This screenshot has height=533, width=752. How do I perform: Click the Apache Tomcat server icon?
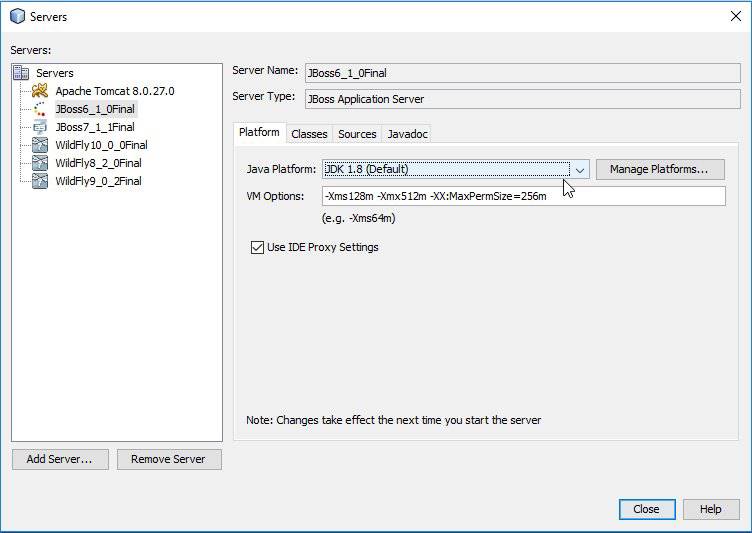pyautogui.click(x=40, y=91)
